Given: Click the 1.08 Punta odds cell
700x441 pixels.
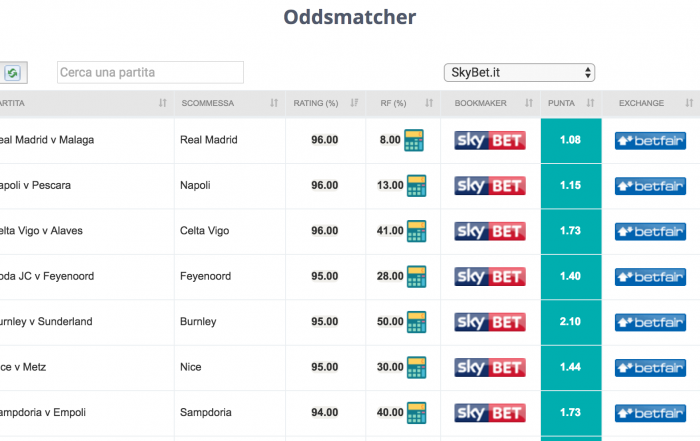Looking at the screenshot, I should click(x=571, y=140).
